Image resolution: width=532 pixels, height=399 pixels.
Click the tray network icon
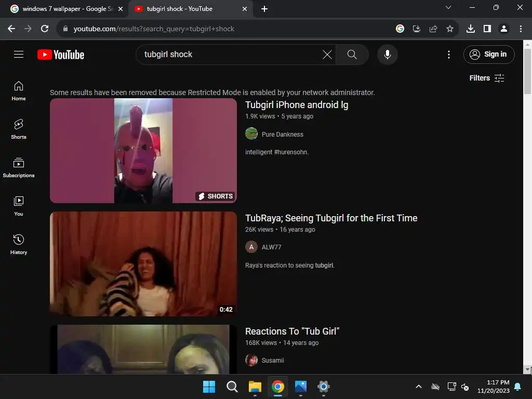tap(451, 387)
